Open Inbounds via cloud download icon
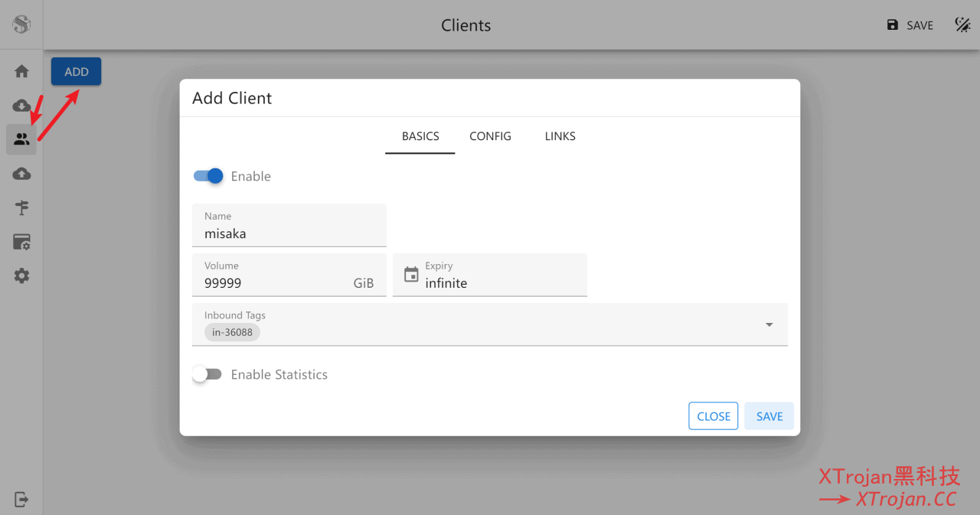Image resolution: width=980 pixels, height=515 pixels. (21, 106)
